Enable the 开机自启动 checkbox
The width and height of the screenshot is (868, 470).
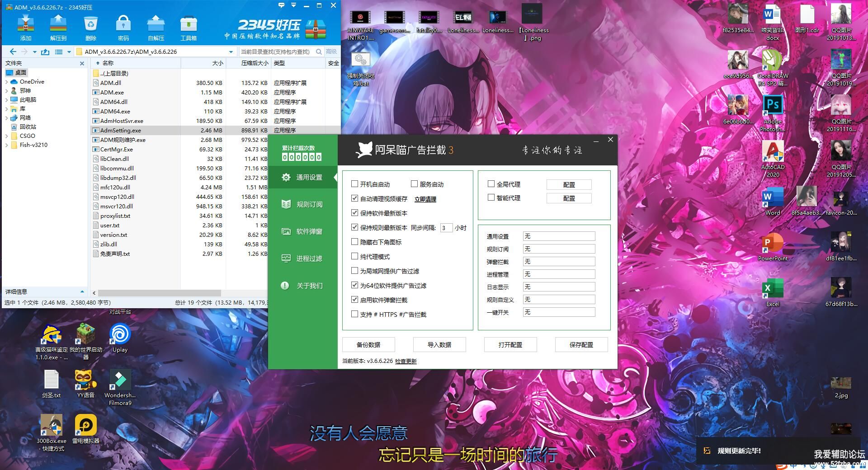click(x=355, y=184)
